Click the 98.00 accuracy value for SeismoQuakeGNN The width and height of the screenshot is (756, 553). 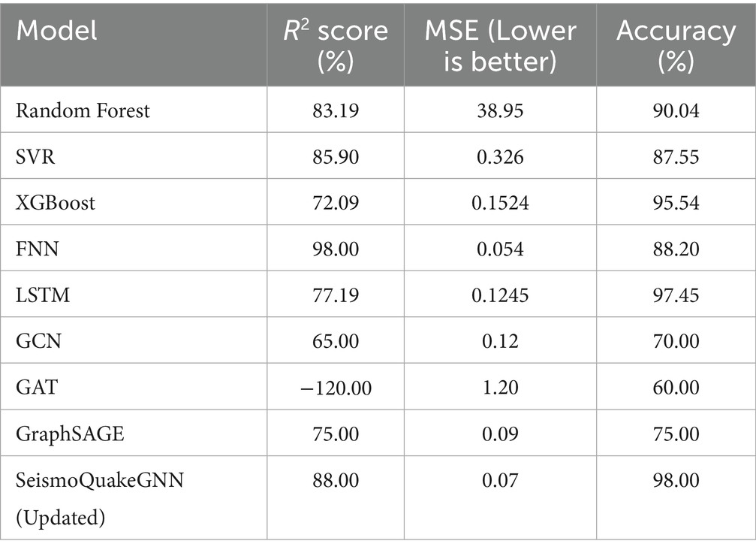click(676, 480)
